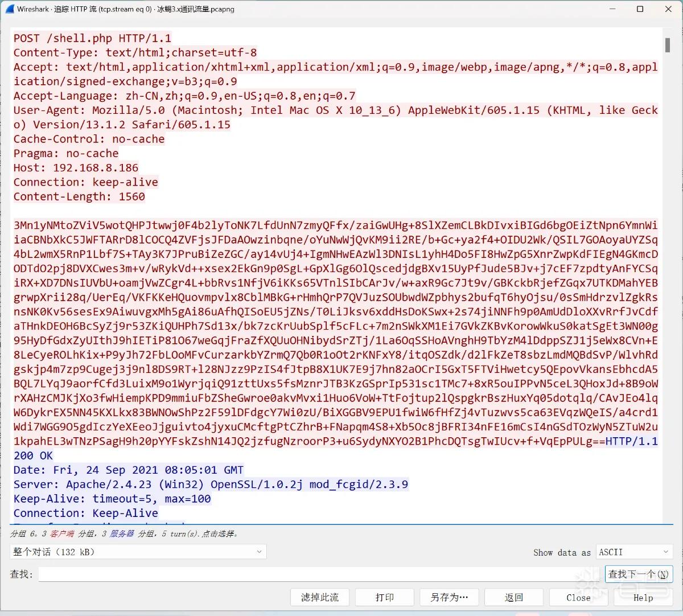Click the 滤掉此流 button
Screen dimensions: 683x616
pyautogui.click(x=320, y=597)
